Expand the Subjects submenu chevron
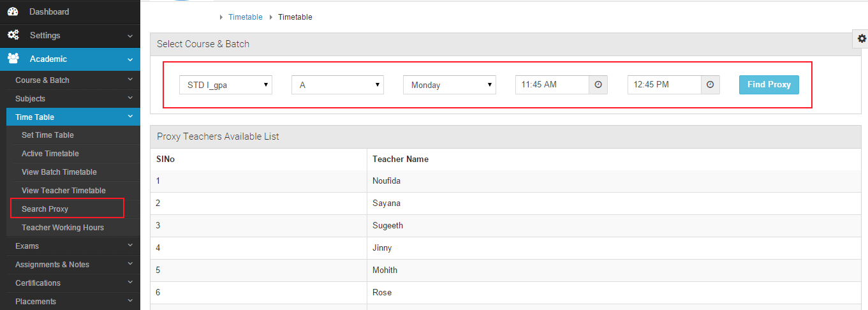 click(x=130, y=98)
